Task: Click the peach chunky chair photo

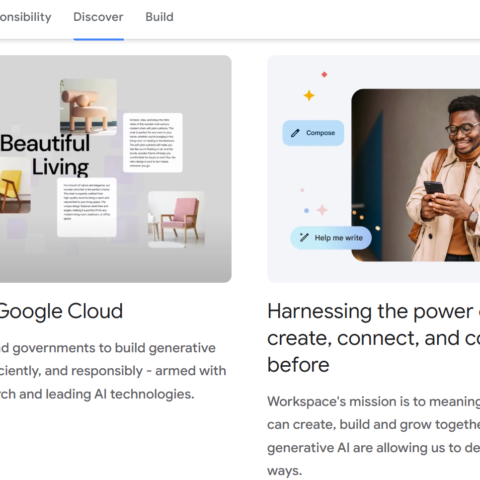Action: [88, 107]
